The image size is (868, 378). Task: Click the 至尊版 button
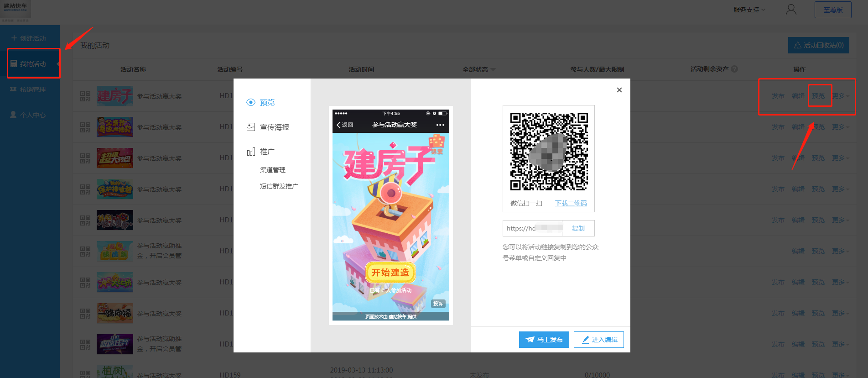(833, 10)
